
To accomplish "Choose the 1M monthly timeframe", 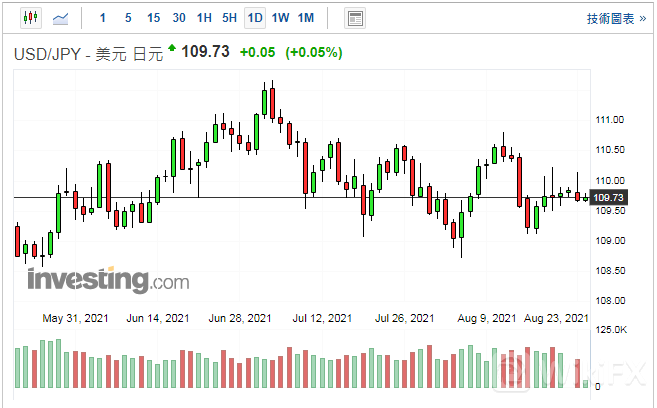I will (x=306, y=18).
